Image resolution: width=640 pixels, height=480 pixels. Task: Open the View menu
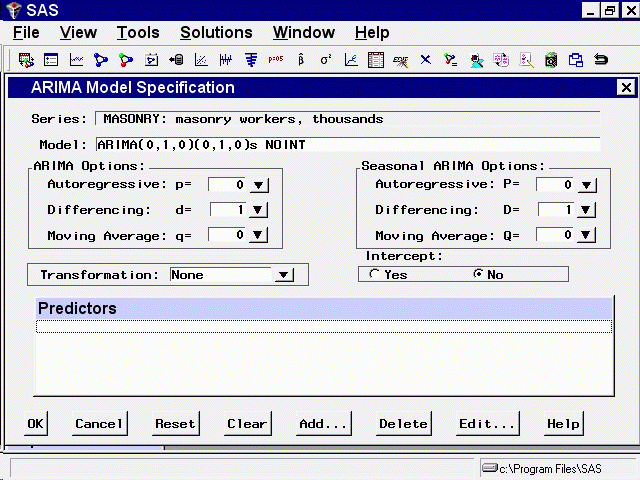(x=78, y=33)
